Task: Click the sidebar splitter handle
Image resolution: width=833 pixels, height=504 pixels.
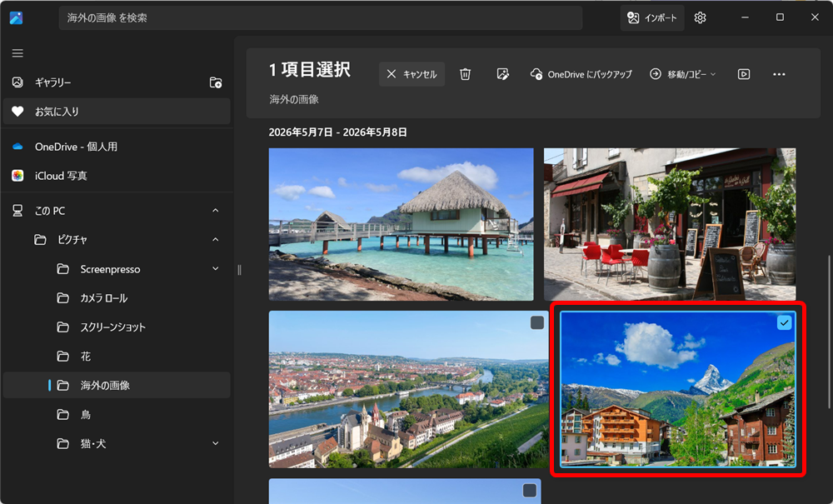Action: pyautogui.click(x=239, y=270)
